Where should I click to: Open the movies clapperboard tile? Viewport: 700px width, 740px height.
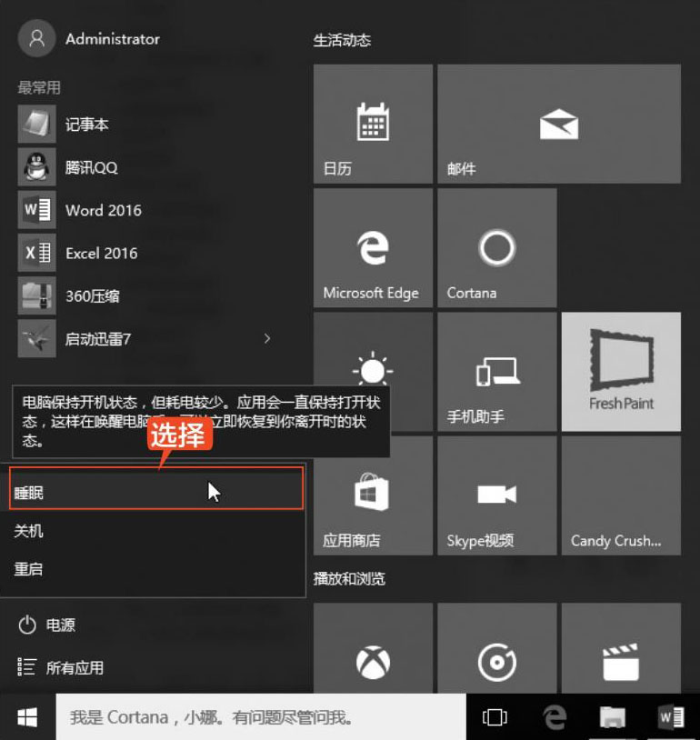pyautogui.click(x=621, y=648)
